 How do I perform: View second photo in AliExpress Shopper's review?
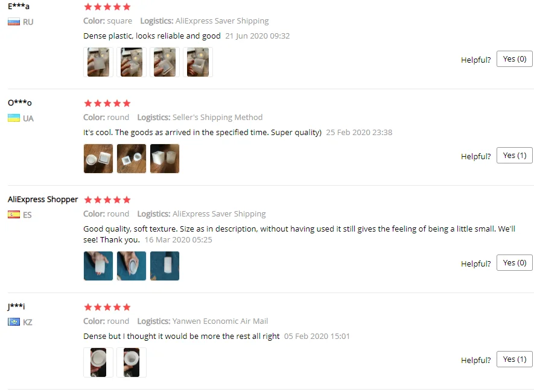click(x=132, y=266)
